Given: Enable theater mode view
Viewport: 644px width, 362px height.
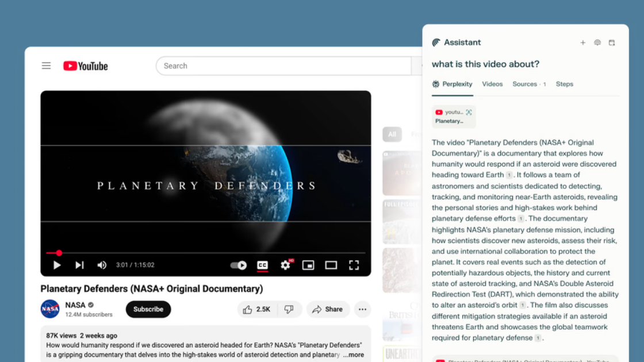Looking at the screenshot, I should [x=331, y=265].
